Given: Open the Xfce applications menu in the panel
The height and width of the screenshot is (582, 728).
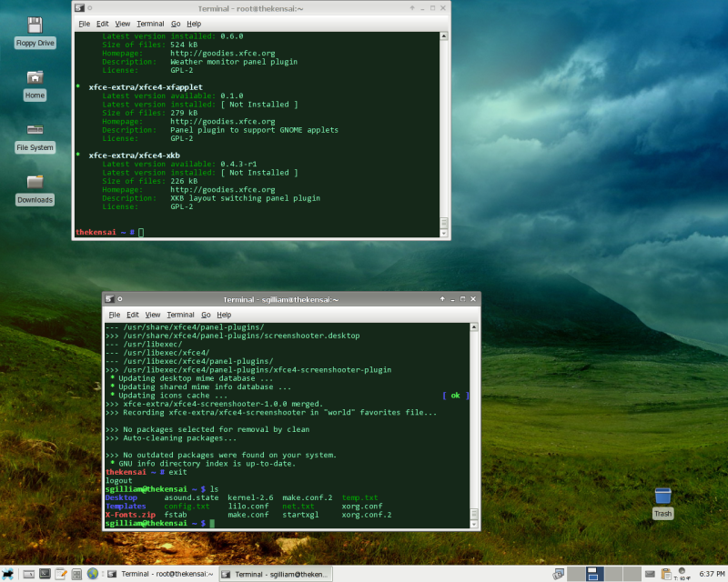Looking at the screenshot, I should click(8, 574).
